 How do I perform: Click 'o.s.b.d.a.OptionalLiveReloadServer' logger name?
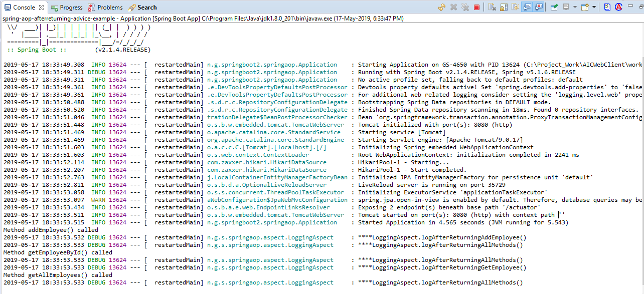click(x=266, y=185)
